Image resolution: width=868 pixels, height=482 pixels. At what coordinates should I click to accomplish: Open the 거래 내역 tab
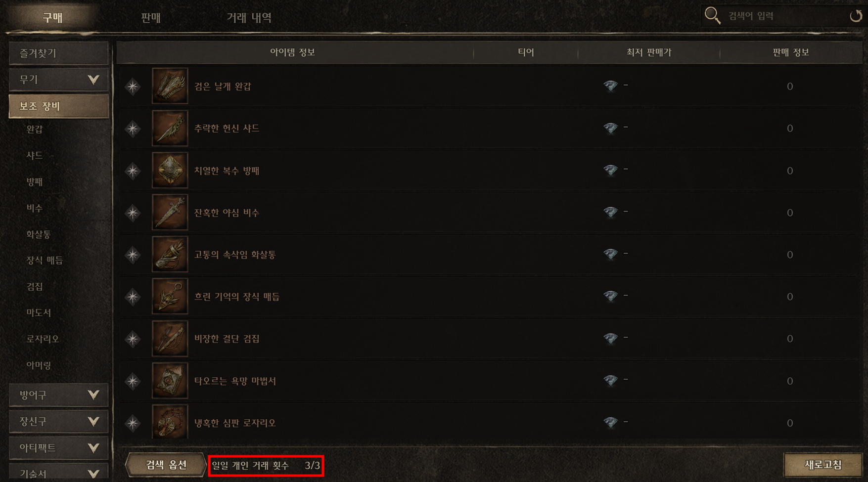click(x=249, y=18)
